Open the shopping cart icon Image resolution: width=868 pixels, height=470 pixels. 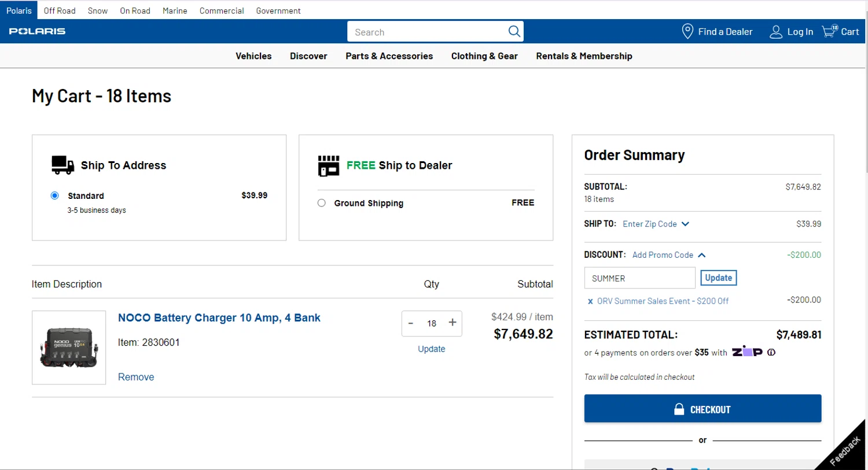click(x=830, y=31)
